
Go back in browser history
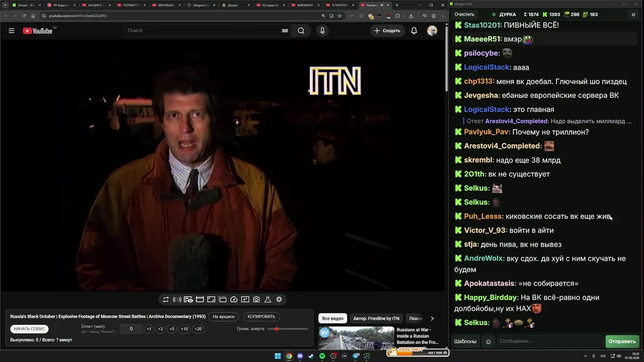pyautogui.click(x=6, y=16)
